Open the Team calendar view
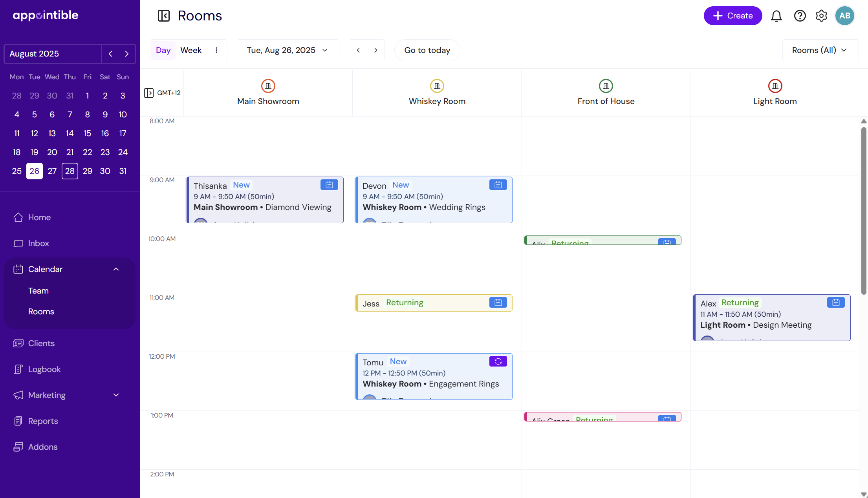Viewport: 868px width, 498px height. (x=38, y=291)
